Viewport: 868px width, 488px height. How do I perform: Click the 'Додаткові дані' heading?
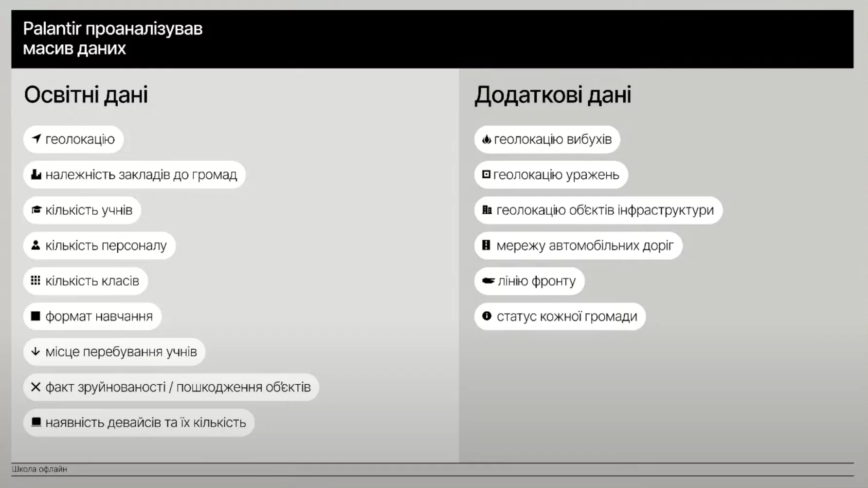click(x=553, y=94)
